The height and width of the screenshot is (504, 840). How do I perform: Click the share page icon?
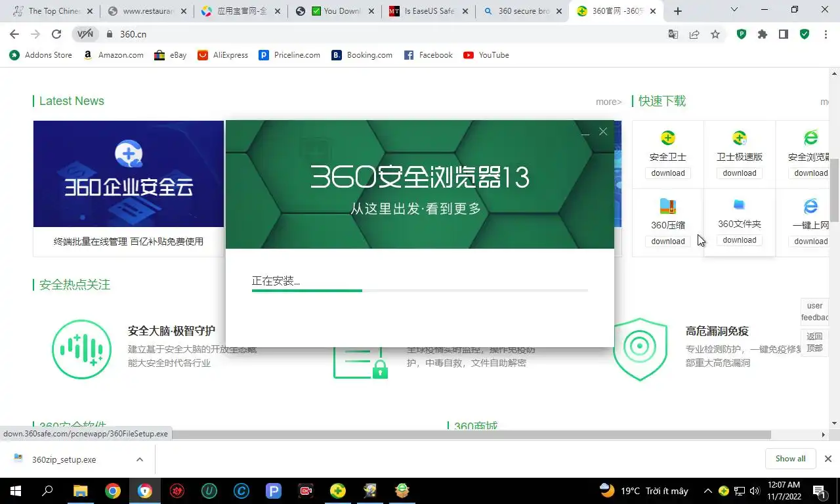pyautogui.click(x=694, y=34)
